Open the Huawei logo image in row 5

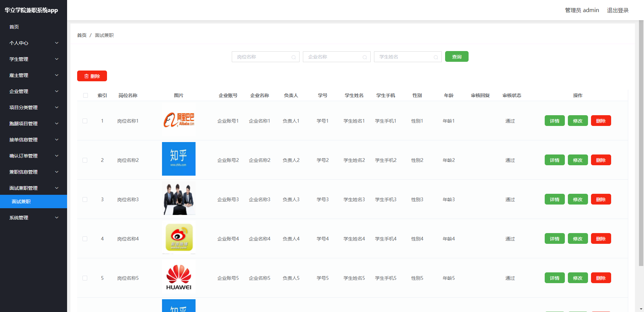tap(178, 278)
